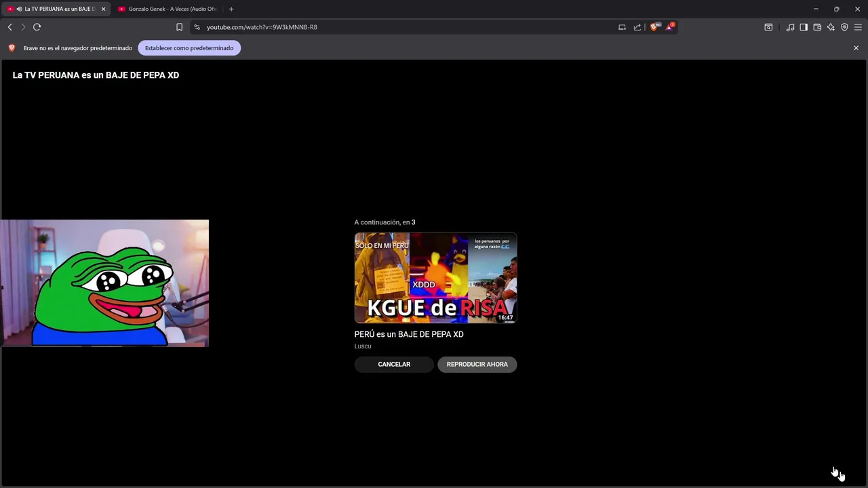Click 'PERÚ es un BAJE DE PEPA XD' title

click(x=409, y=334)
